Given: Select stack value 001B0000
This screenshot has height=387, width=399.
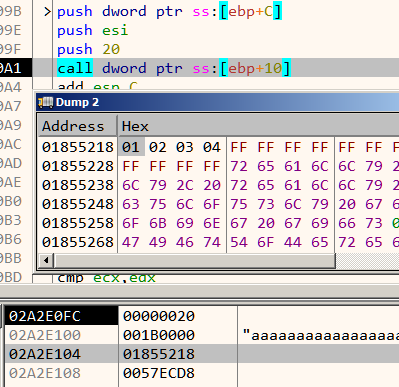Looking at the screenshot, I should coord(159,335).
